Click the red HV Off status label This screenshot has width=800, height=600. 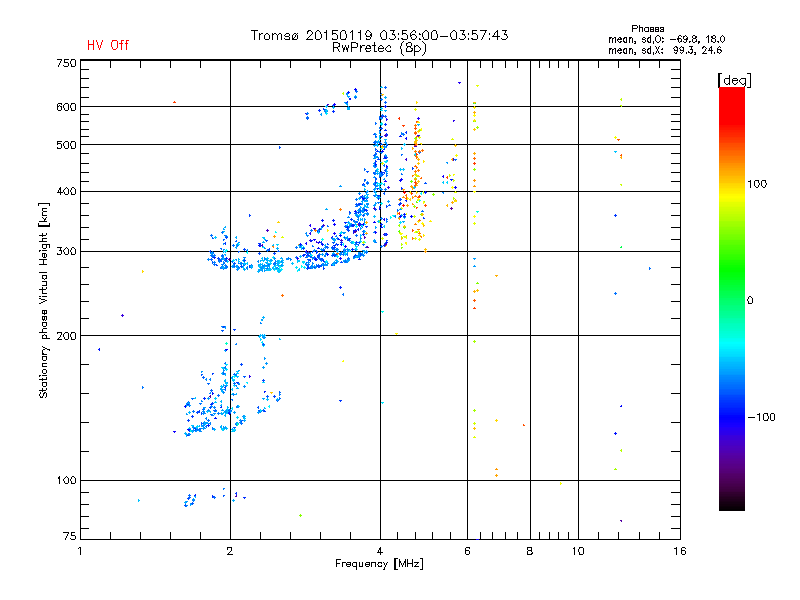coord(108,45)
